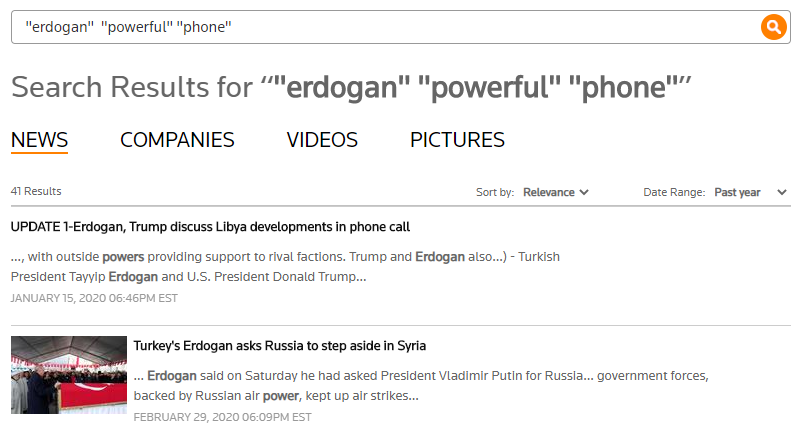
Task: Click the January 15, 2020 timestamp
Action: 94,298
